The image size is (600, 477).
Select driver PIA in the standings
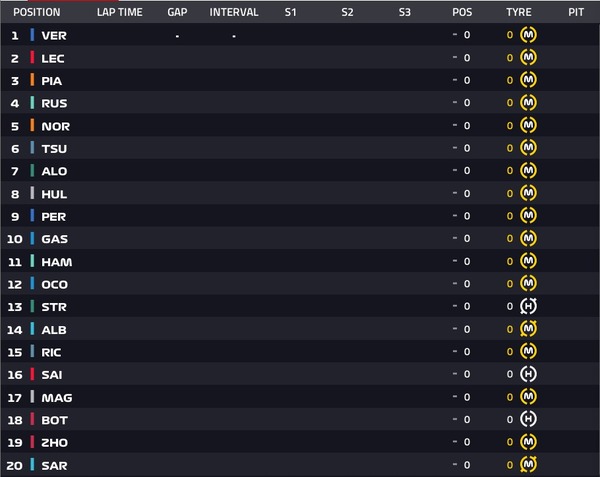[x=52, y=81]
